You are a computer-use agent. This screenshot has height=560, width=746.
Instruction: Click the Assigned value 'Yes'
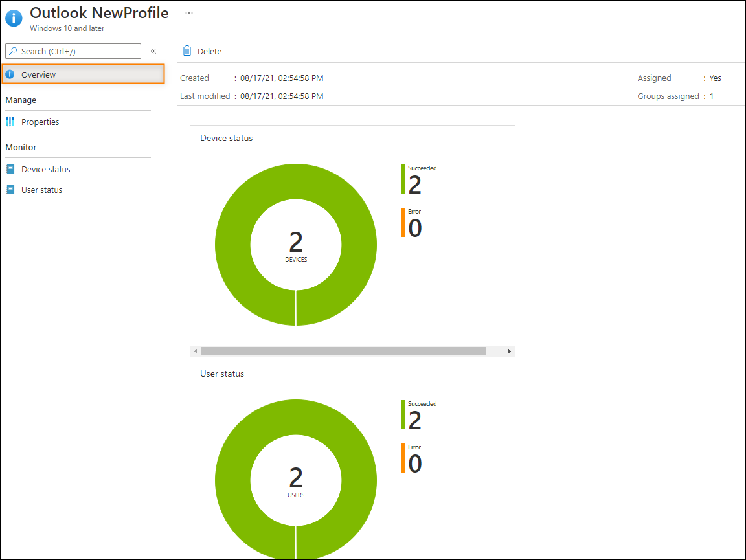(x=715, y=78)
